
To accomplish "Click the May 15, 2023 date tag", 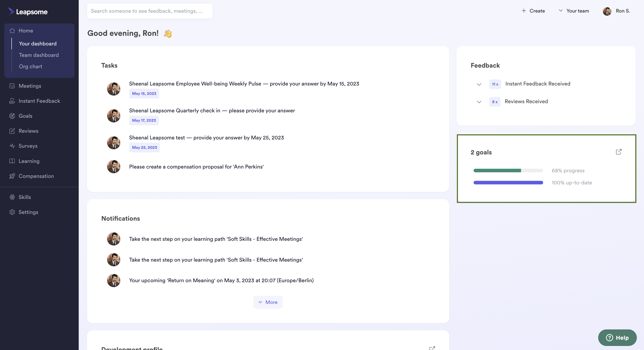I will [144, 94].
